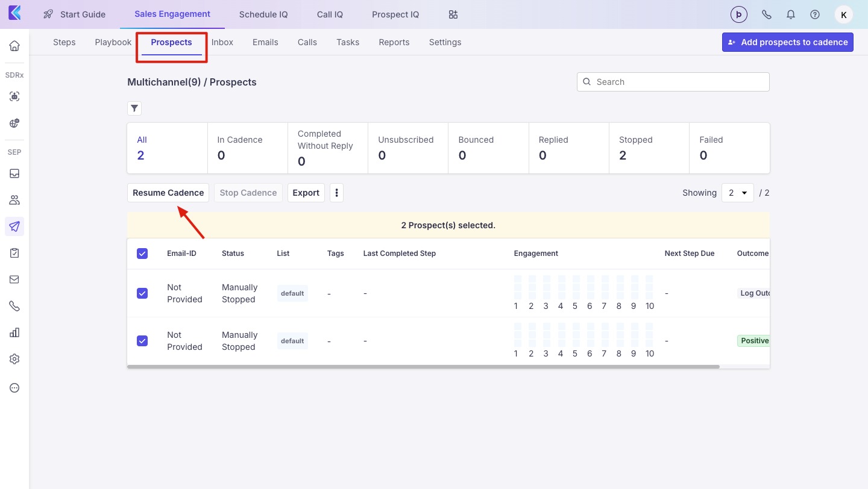This screenshot has width=868, height=489.
Task: Open the Calls tab
Action: click(307, 42)
